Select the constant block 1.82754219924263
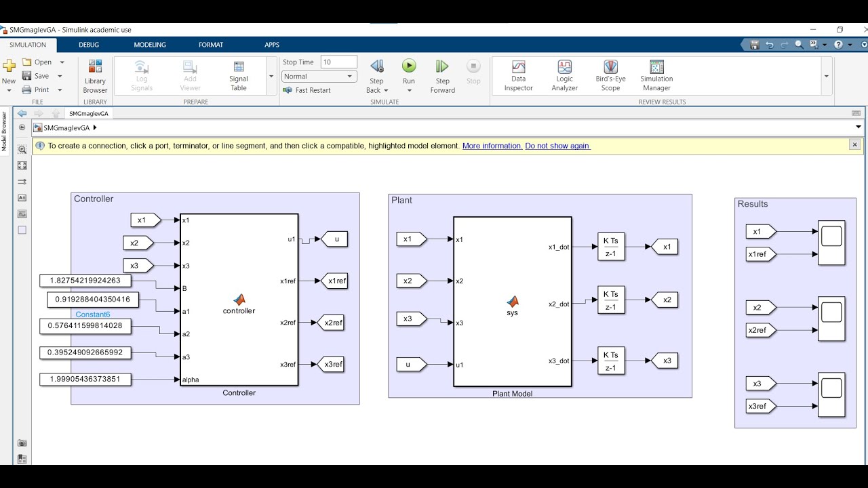The height and width of the screenshot is (488, 868). [85, 281]
